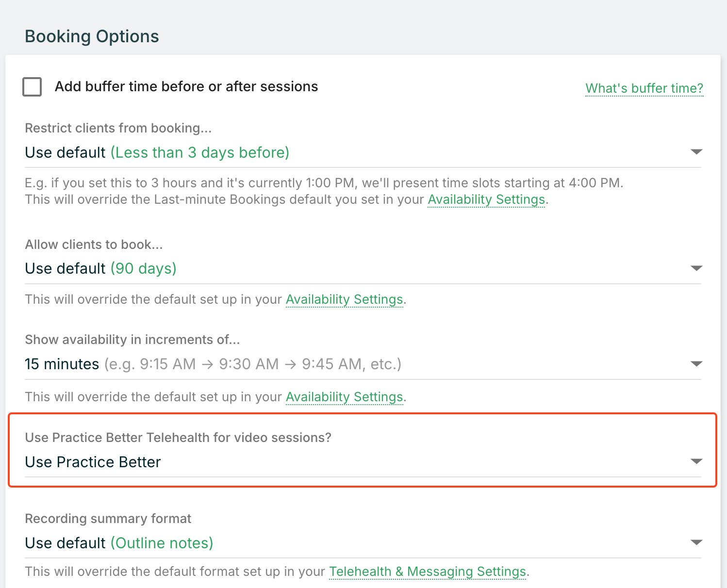Image resolution: width=727 pixels, height=588 pixels.
Task: Go to Telehealth & Messaging Settings link
Action: click(x=427, y=572)
